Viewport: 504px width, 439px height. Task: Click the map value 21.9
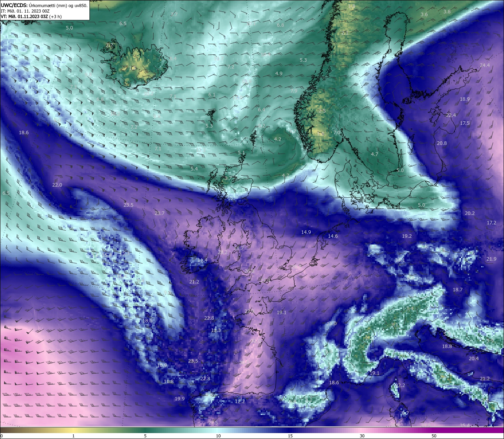pyautogui.click(x=491, y=259)
